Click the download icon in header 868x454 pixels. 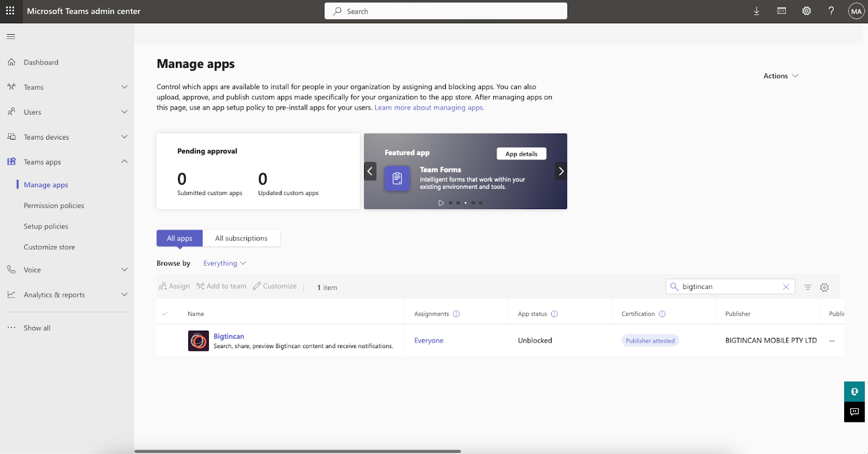pyautogui.click(x=756, y=11)
